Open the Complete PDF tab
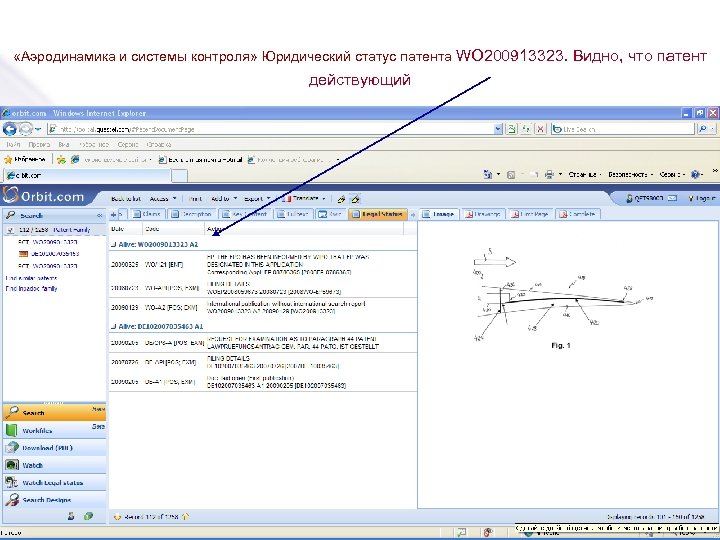 [x=579, y=214]
